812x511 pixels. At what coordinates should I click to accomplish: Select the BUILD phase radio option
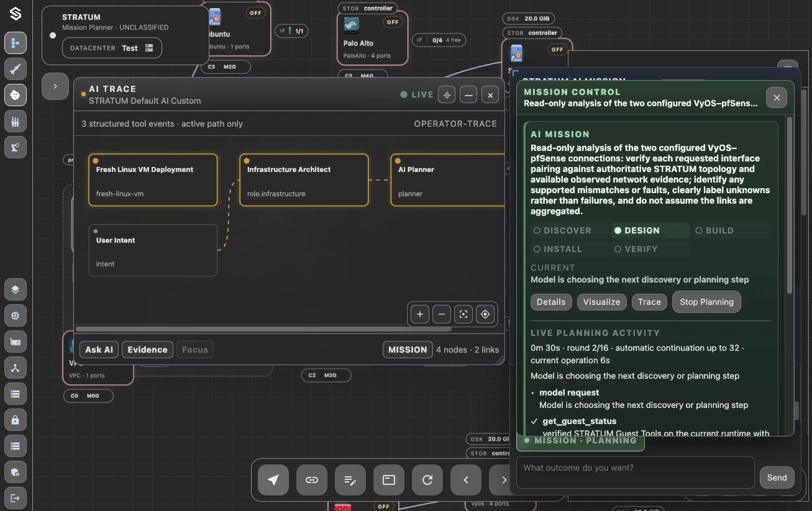[x=731, y=230]
